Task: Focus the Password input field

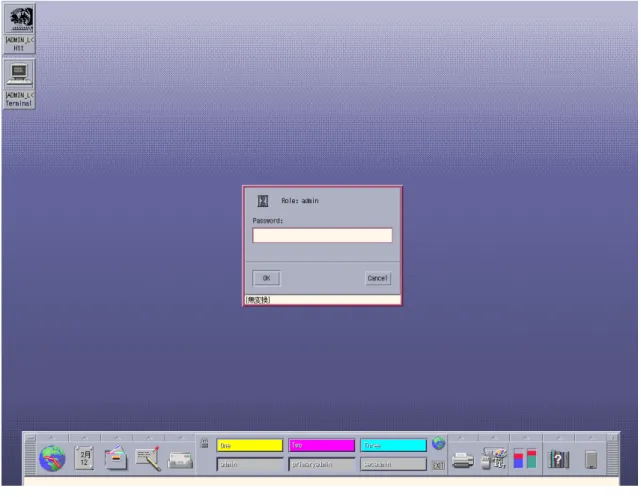Action: (323, 235)
